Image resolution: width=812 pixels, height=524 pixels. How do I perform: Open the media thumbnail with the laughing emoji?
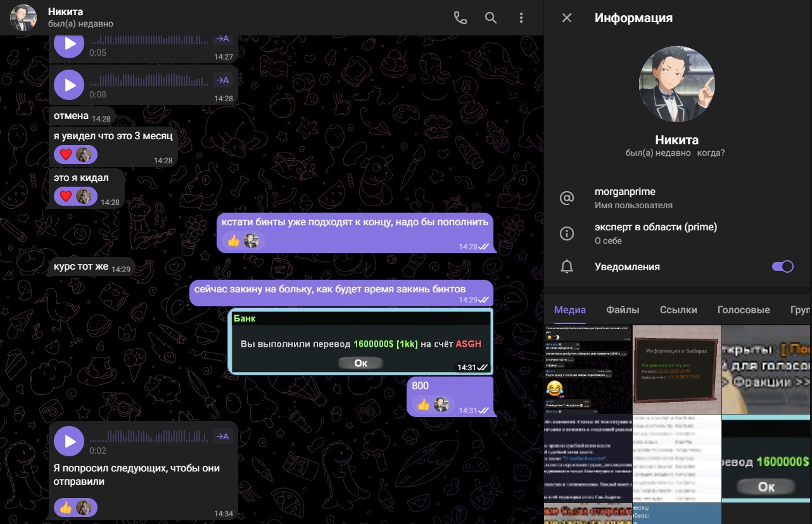coord(588,369)
